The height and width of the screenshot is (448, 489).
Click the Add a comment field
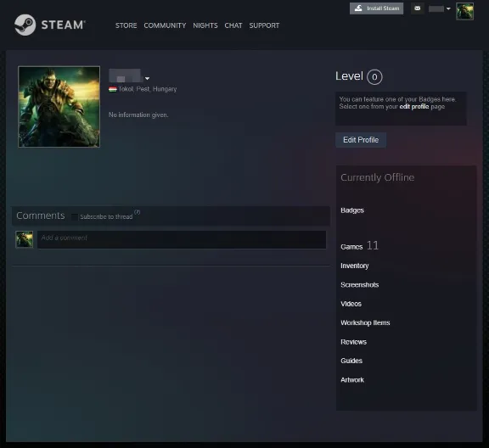182,239
